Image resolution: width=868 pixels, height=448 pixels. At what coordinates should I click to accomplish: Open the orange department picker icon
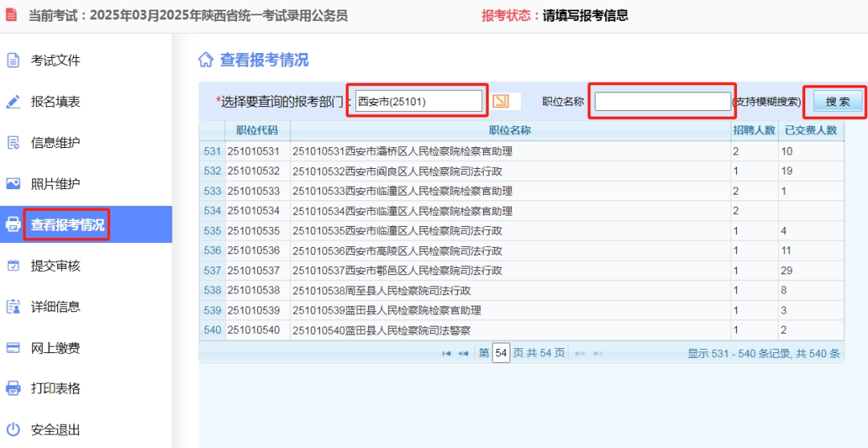[501, 101]
